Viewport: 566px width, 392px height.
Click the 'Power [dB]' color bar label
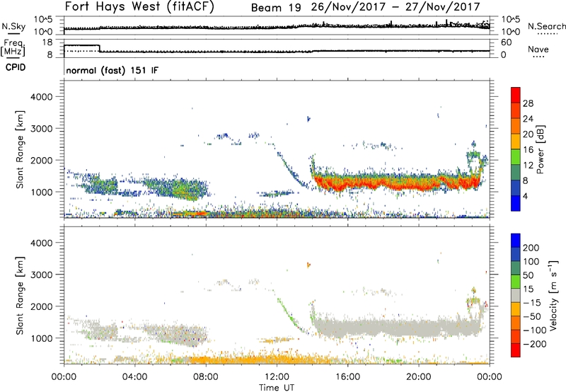point(541,149)
